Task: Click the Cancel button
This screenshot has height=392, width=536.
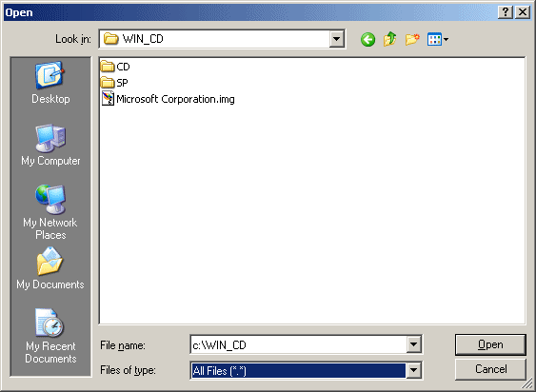Action: coord(490,369)
